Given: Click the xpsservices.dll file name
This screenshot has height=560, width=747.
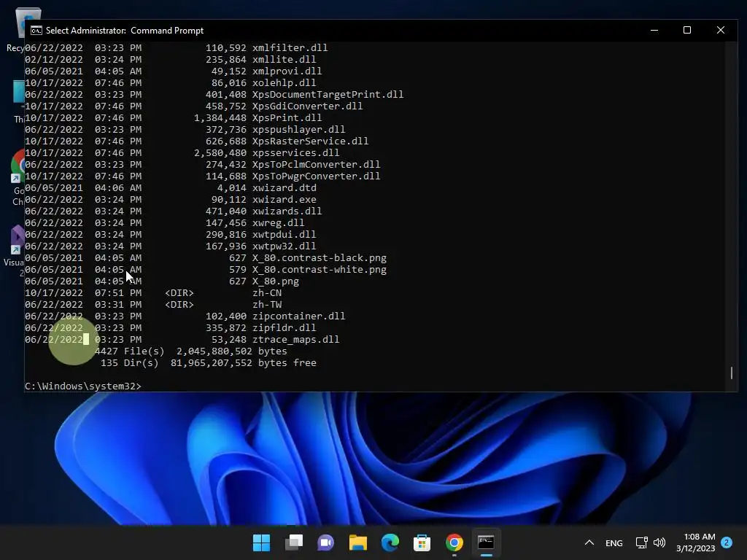Looking at the screenshot, I should coord(296,153).
